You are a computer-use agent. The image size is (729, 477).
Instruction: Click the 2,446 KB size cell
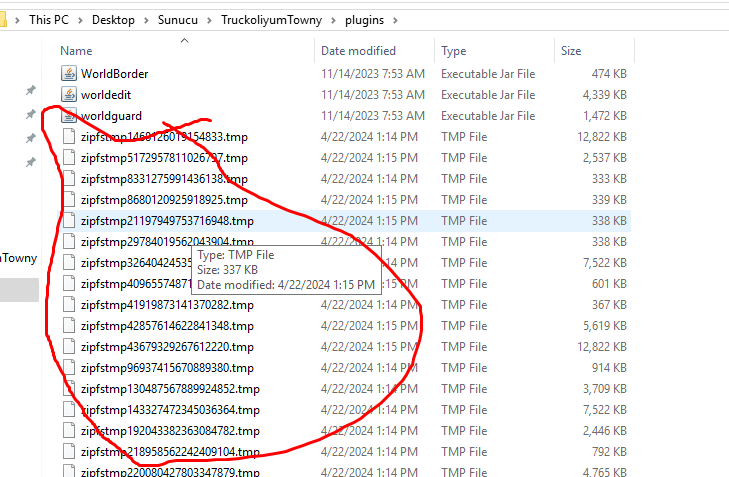605,431
